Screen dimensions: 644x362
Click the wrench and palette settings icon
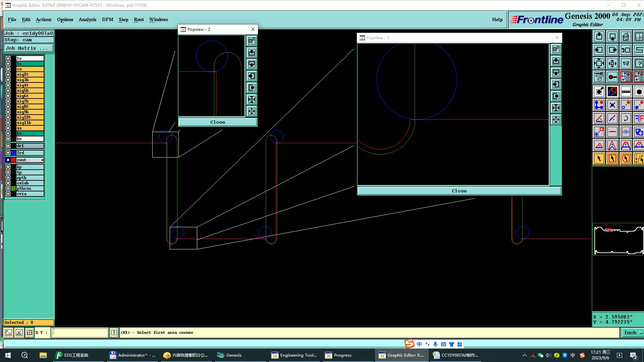pos(599,77)
